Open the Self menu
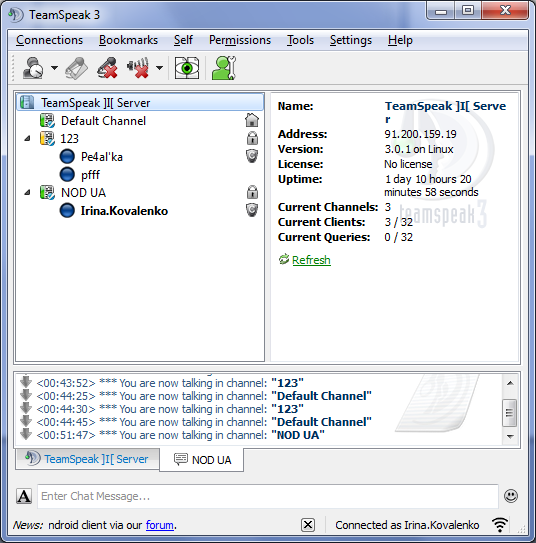Image resolution: width=536 pixels, height=543 pixels. pos(183,40)
